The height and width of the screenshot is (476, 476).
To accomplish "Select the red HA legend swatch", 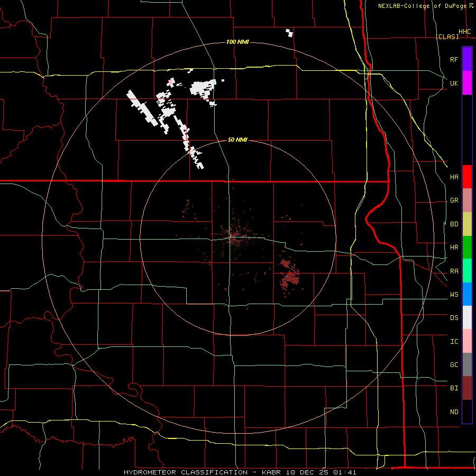I will tap(467, 177).
